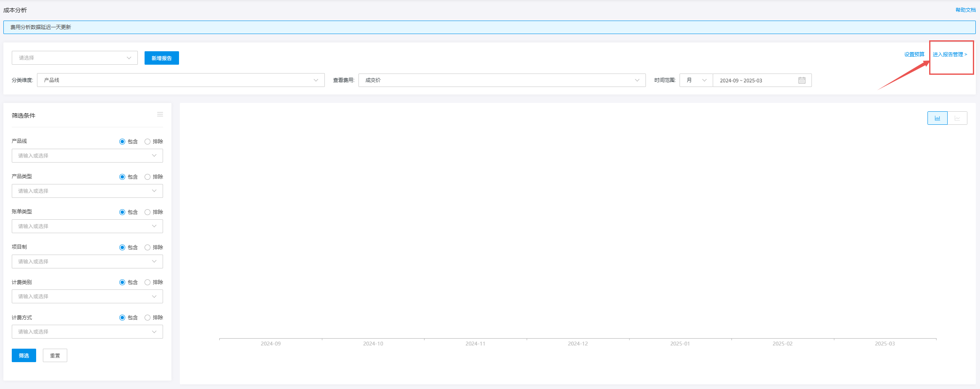Switch to line chart view
Viewport: 980px width, 389px height.
coord(957,118)
